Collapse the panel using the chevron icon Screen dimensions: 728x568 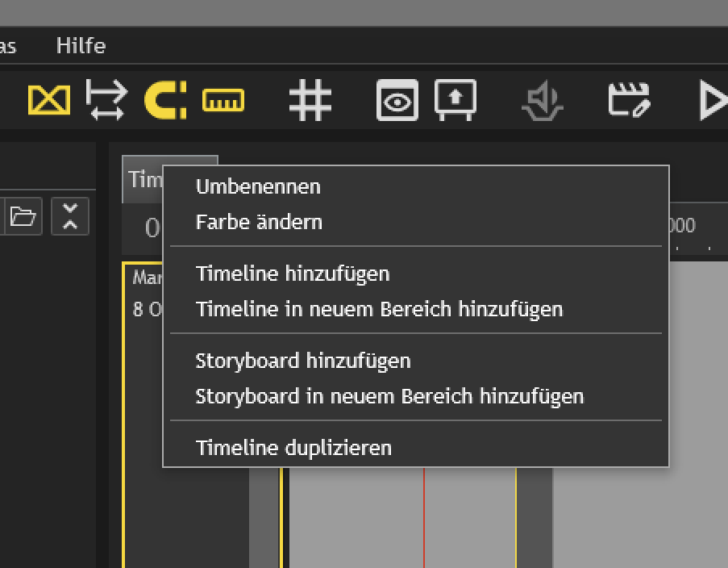[69, 216]
